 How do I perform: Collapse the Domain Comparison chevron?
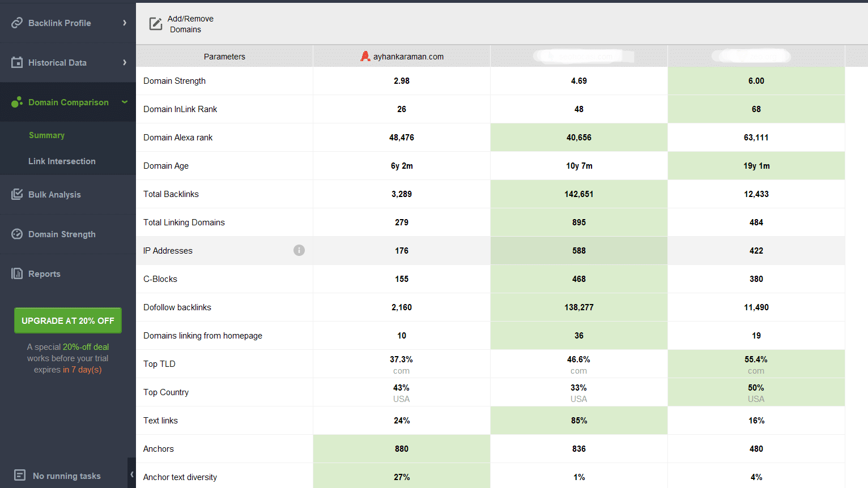coord(125,102)
